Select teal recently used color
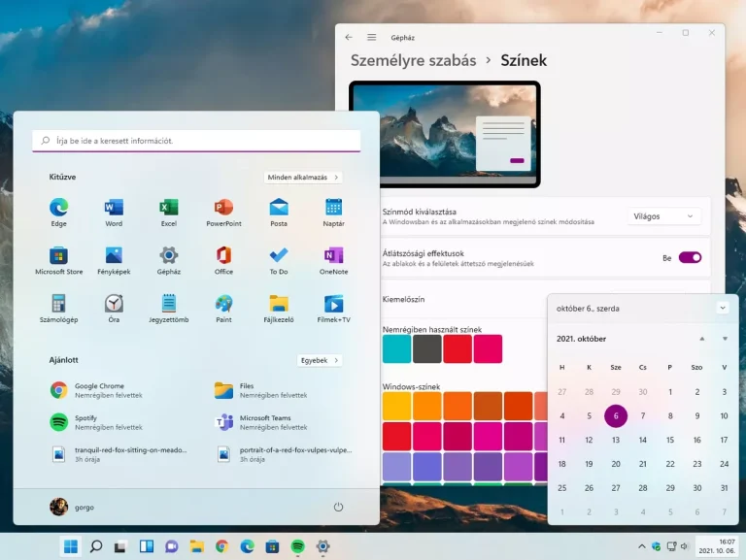The width and height of the screenshot is (746, 560). point(396,349)
